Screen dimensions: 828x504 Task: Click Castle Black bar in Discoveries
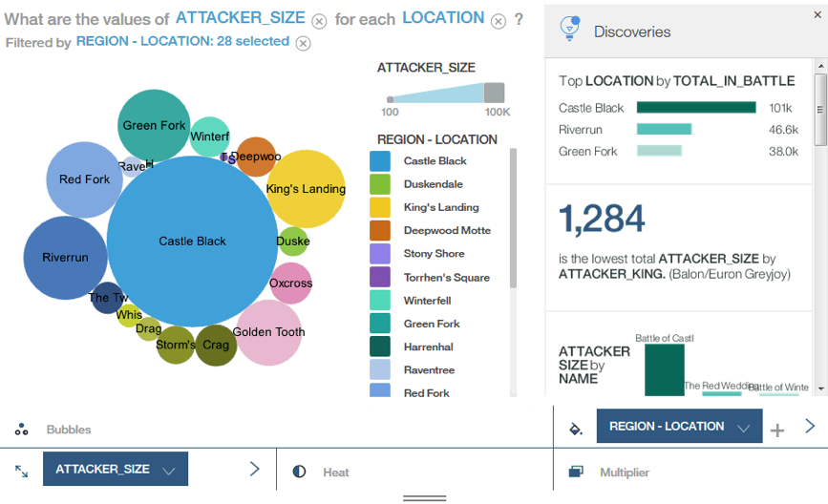pos(696,108)
